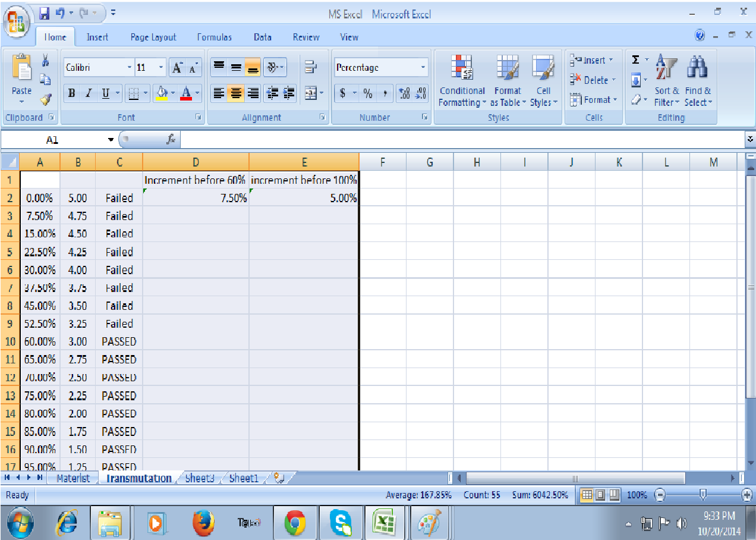Click Format cells button
This screenshot has height=540, width=756.
click(x=593, y=100)
